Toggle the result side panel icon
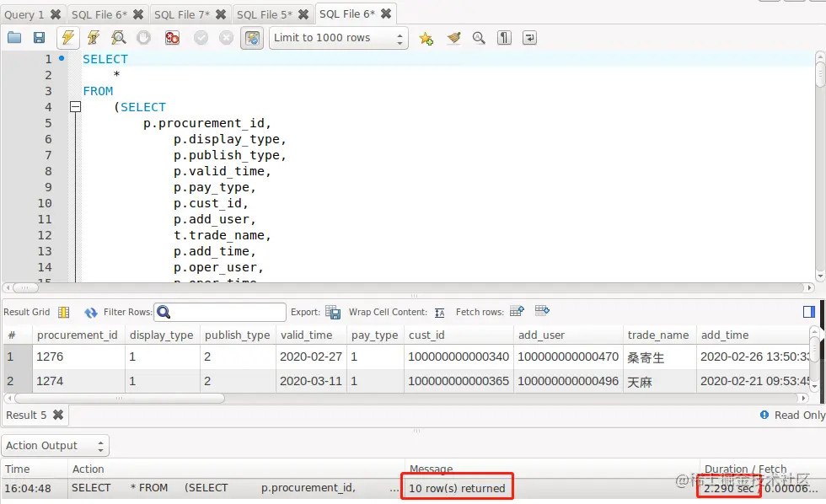Viewport: 826px width, 504px height. [x=809, y=312]
